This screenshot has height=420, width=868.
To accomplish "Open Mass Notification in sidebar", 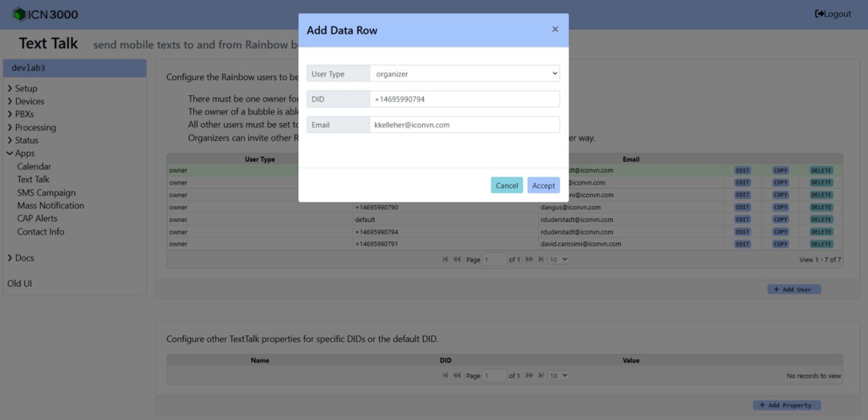I will 50,206.
